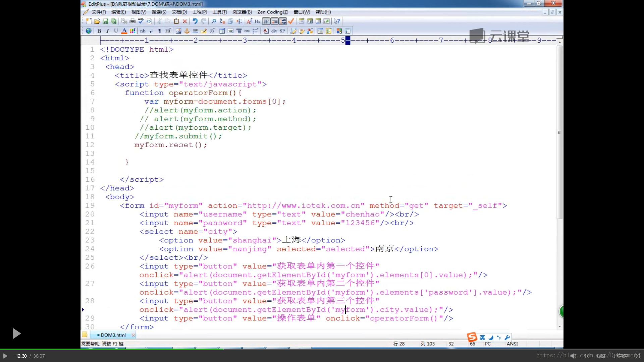This screenshot has height=362, width=644.
Task: Close the DOM3.html tab with its x
Action: point(133,335)
